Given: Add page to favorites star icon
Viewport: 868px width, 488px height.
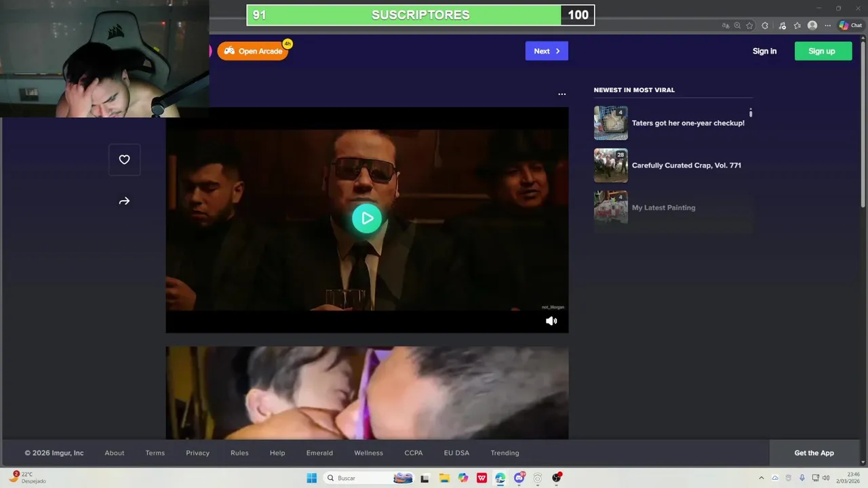Looking at the screenshot, I should click(x=749, y=26).
